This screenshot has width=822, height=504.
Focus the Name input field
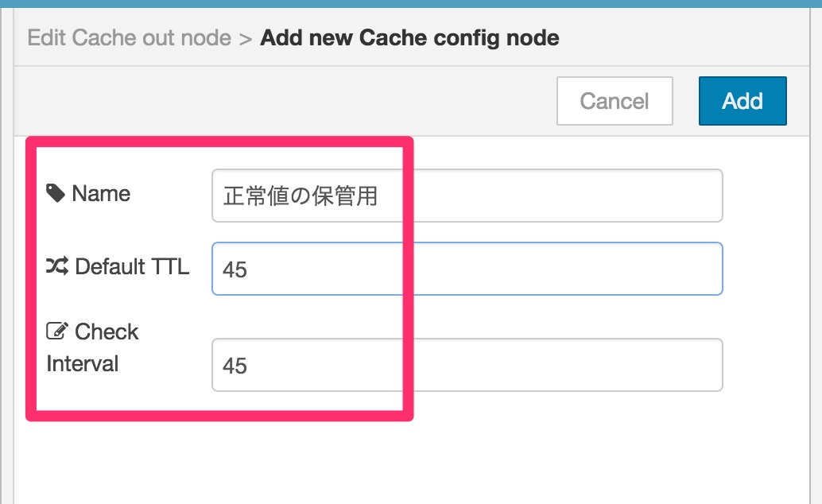(x=467, y=196)
